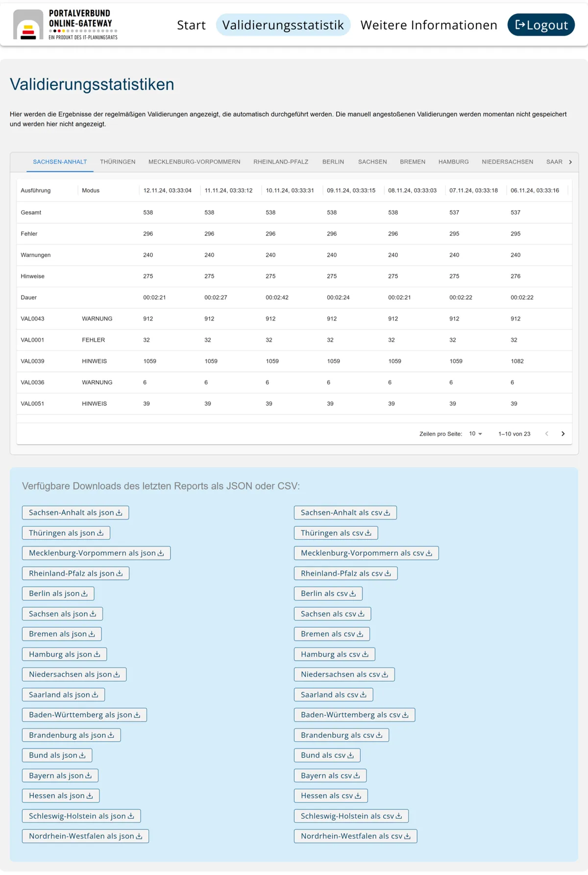
Task: Click the VAL0001 row label
Action: (32, 340)
